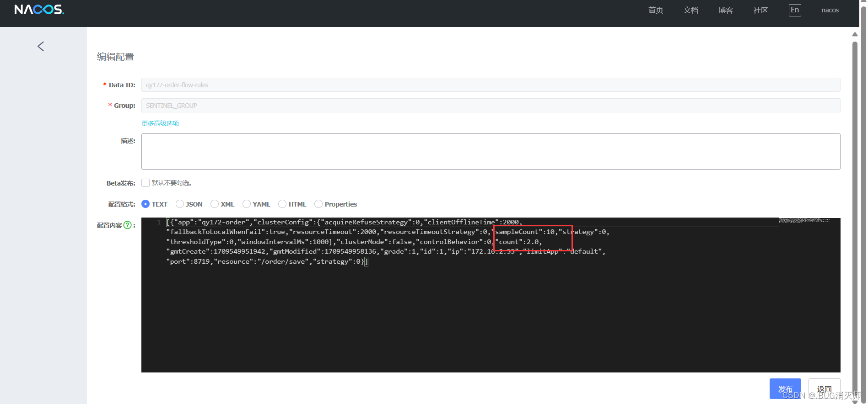
Task: Click "count":2.0 text in editor
Action: [x=517, y=242]
